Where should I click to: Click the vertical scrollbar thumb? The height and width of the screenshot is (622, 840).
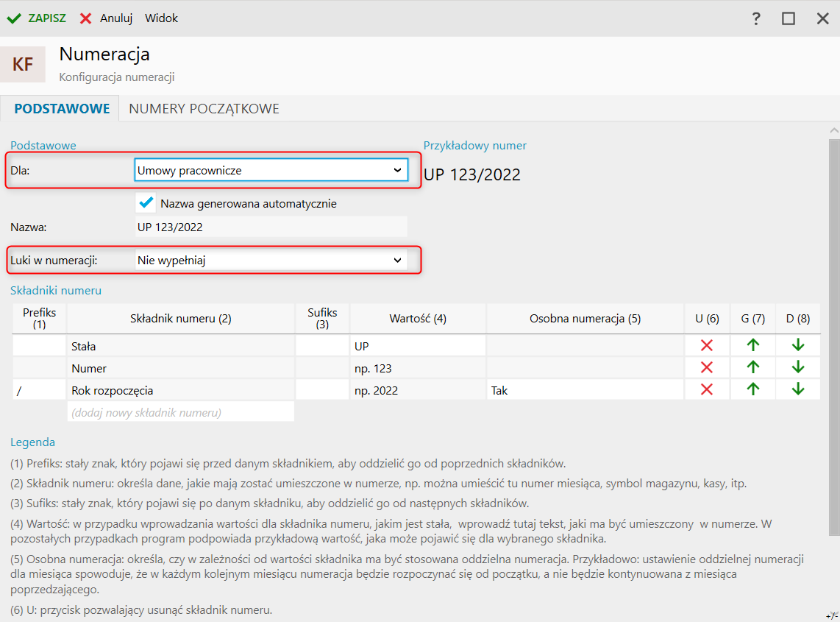point(833,331)
